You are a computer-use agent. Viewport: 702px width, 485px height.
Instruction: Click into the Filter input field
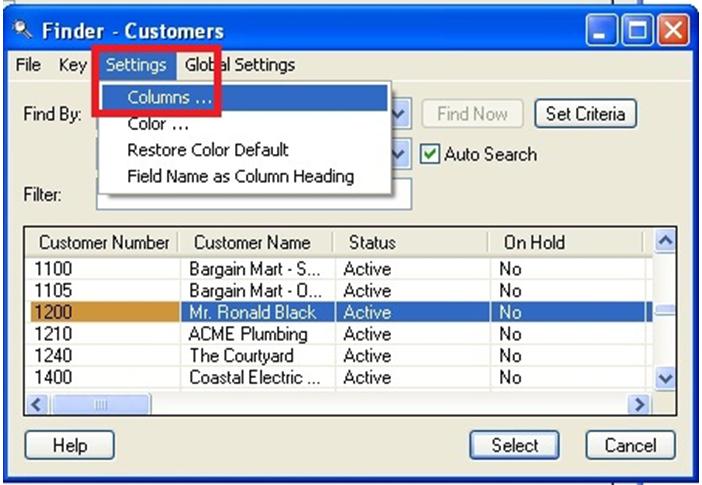point(254,194)
